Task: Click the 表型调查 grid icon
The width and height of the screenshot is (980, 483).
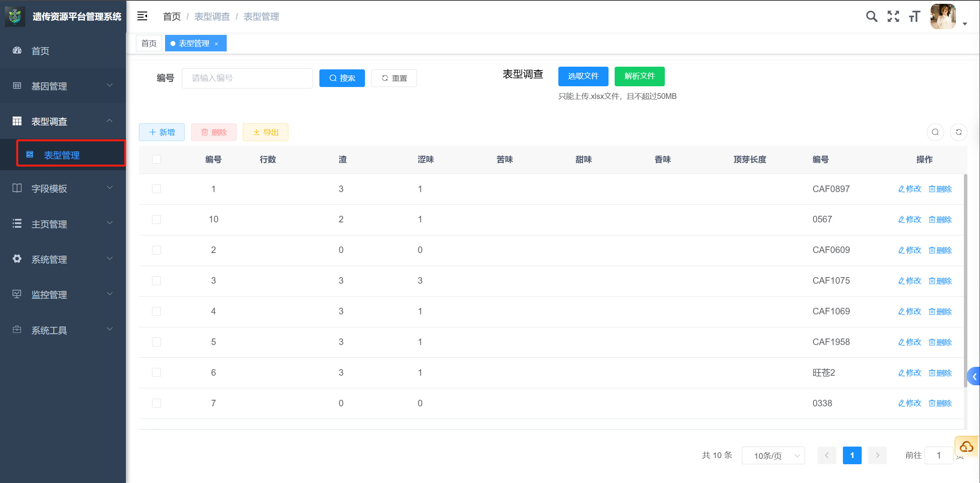Action: coord(17,121)
